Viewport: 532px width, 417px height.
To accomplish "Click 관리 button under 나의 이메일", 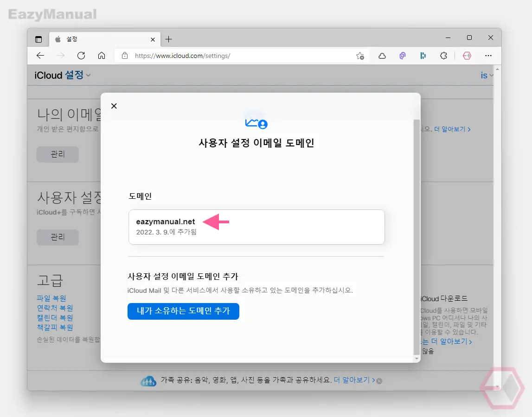I will tap(58, 154).
